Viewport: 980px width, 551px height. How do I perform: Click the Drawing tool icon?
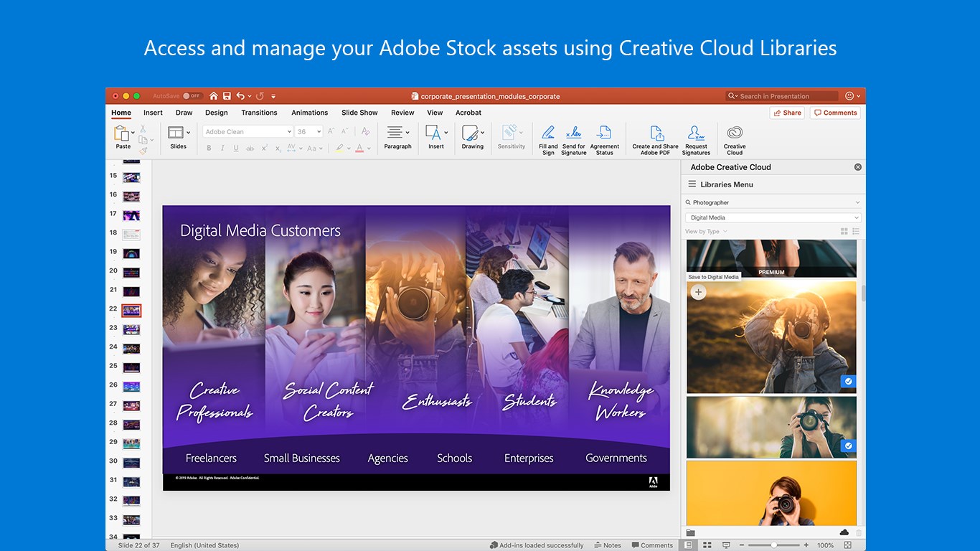coord(470,133)
